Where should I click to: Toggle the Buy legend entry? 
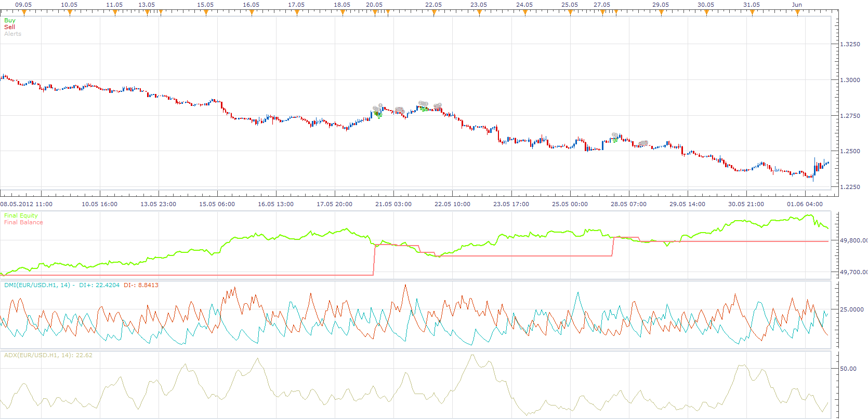pyautogui.click(x=10, y=20)
